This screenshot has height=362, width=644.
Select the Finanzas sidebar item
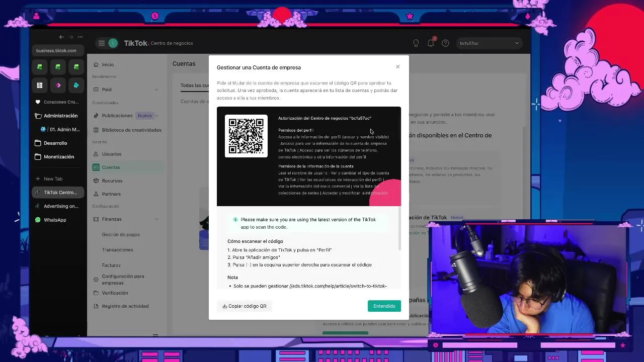111,219
